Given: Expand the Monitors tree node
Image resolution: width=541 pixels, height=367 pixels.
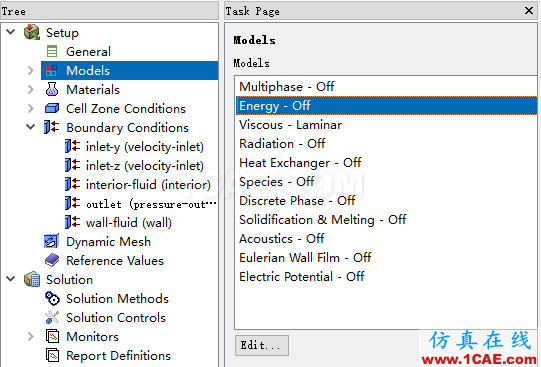Looking at the screenshot, I should [31, 336].
